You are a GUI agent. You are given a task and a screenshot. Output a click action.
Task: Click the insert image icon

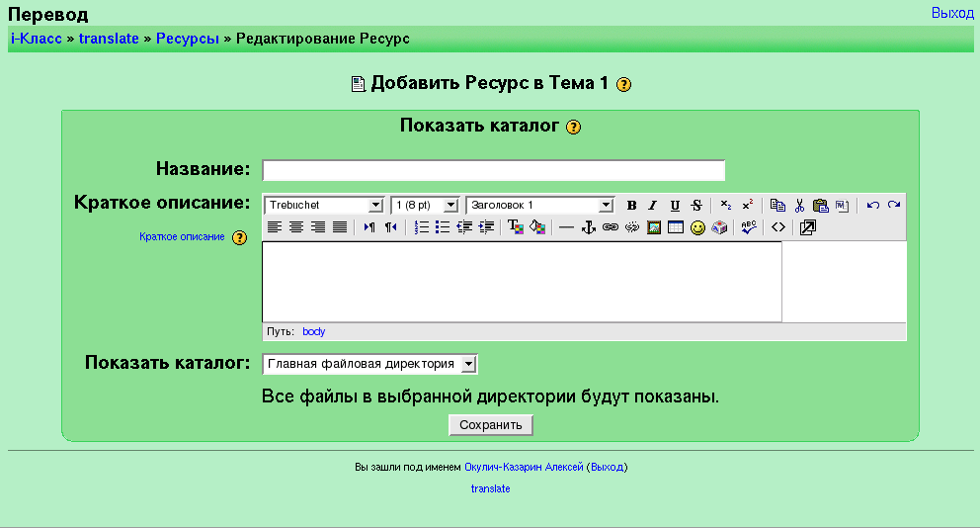pos(654,227)
